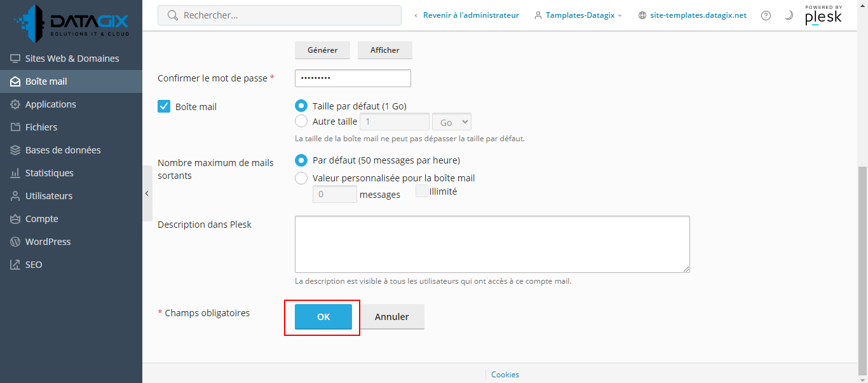The height and width of the screenshot is (383, 868).
Task: Open Sites Web & Domaines menu item
Action: [71, 59]
